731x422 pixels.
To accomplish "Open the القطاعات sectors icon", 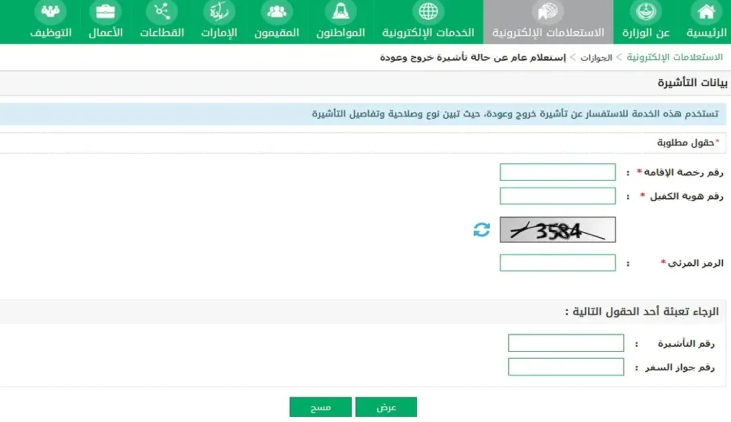I will pos(160,13).
